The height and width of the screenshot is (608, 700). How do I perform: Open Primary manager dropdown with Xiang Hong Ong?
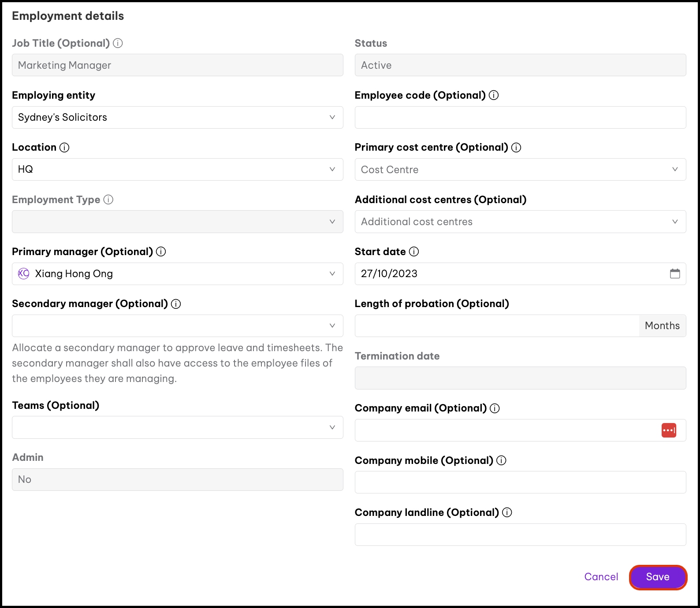click(177, 274)
